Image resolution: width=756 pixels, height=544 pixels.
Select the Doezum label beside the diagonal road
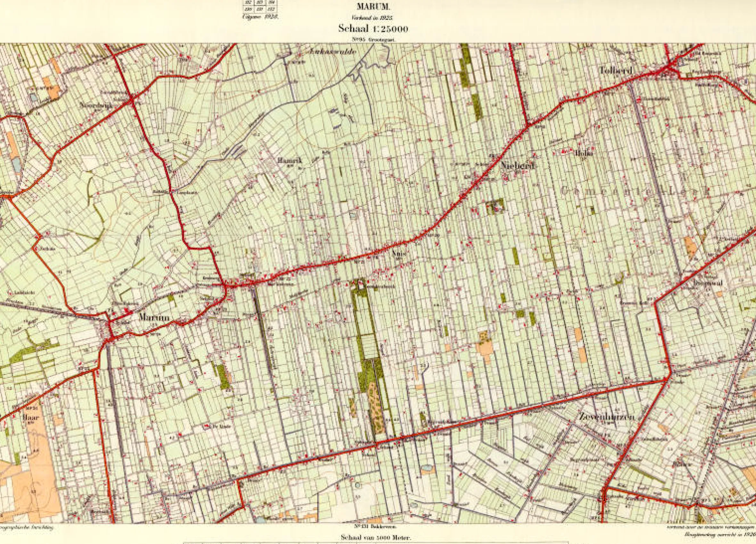(x=709, y=283)
